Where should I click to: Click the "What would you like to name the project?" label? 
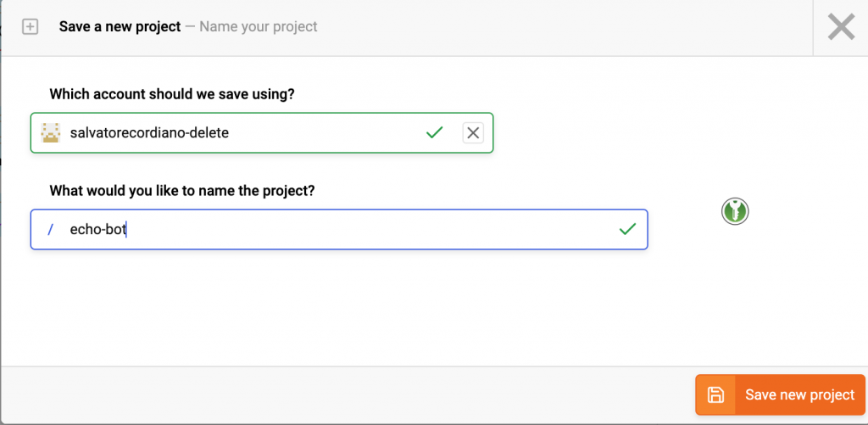point(182,191)
